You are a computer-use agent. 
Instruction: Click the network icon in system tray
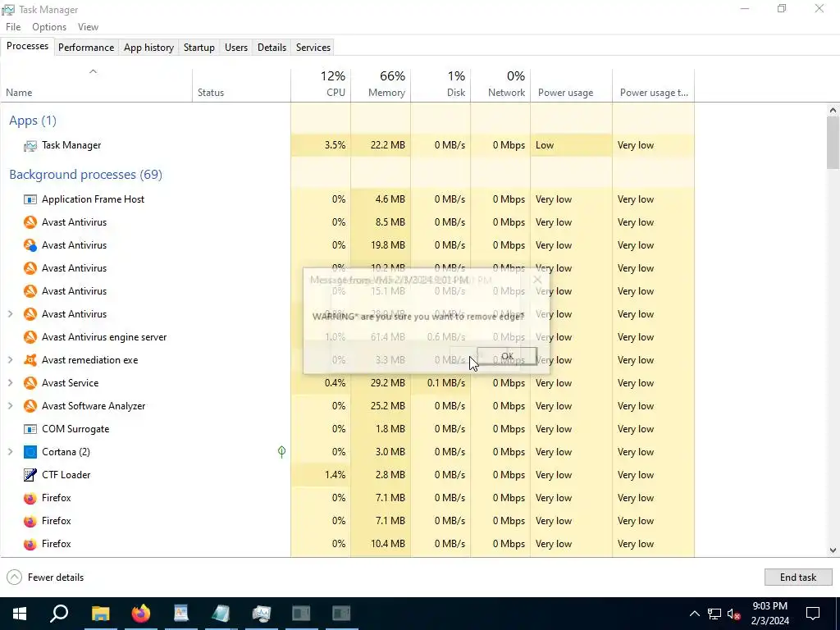click(x=714, y=614)
